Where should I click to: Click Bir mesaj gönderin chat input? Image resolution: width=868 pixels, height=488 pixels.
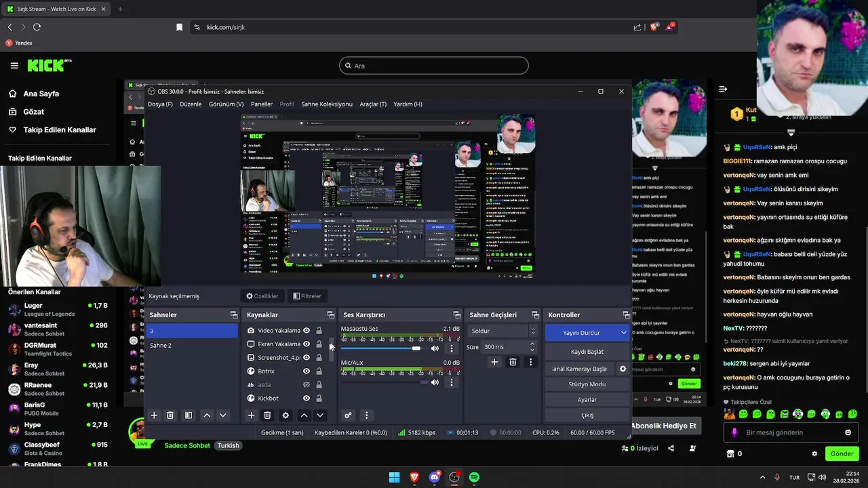click(790, 432)
